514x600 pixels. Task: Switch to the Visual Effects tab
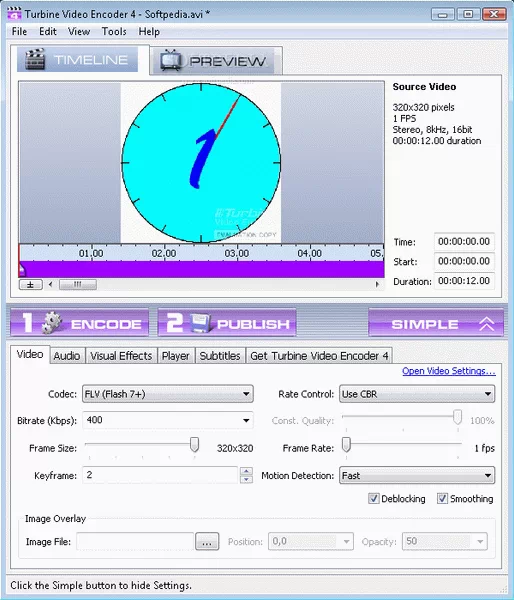coord(121,356)
